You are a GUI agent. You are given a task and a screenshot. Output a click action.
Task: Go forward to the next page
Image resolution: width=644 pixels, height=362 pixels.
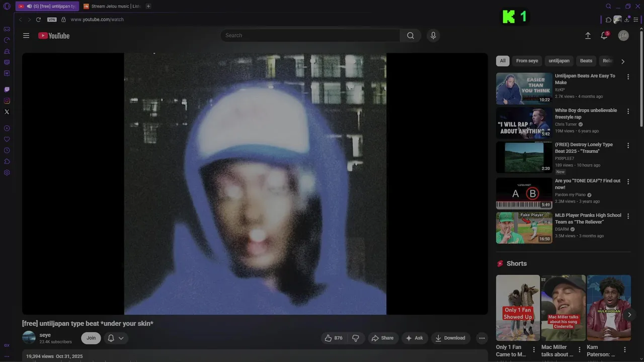[x=29, y=20]
